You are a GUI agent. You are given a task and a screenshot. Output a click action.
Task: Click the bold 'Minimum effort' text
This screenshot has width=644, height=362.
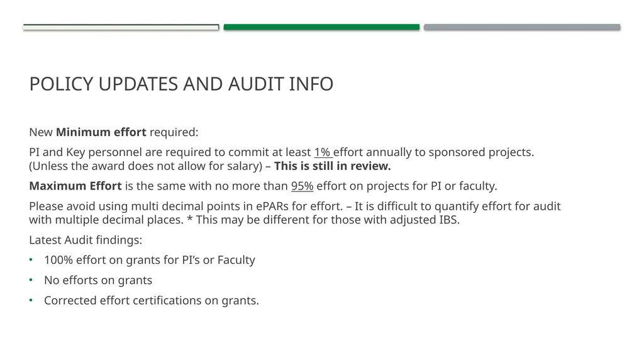click(x=101, y=132)
